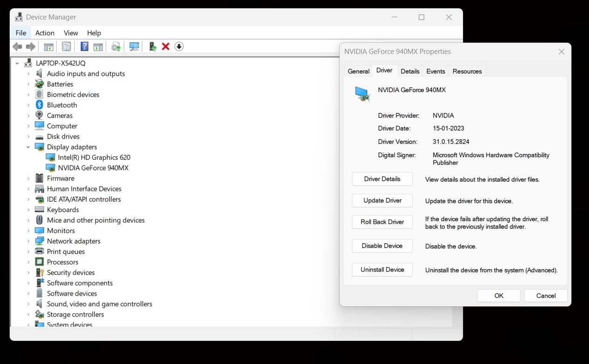This screenshot has height=364, width=589.
Task: Click the red X Uninstall device icon
Action: [166, 46]
